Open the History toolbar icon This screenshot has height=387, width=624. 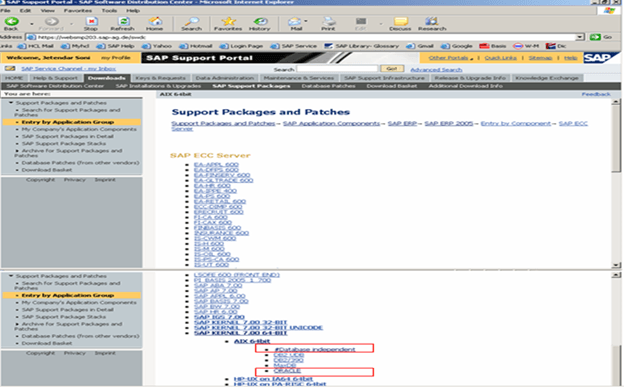click(260, 22)
